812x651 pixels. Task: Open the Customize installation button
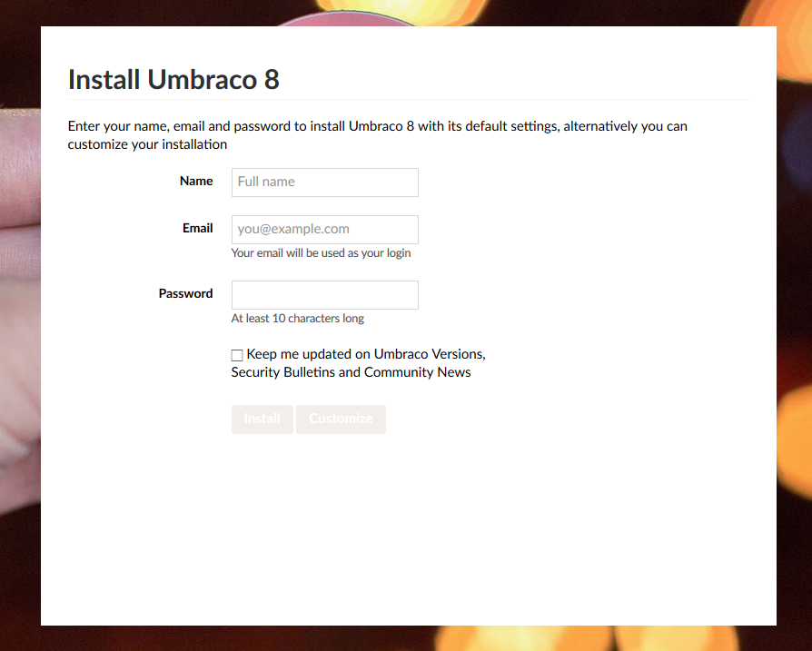click(341, 419)
